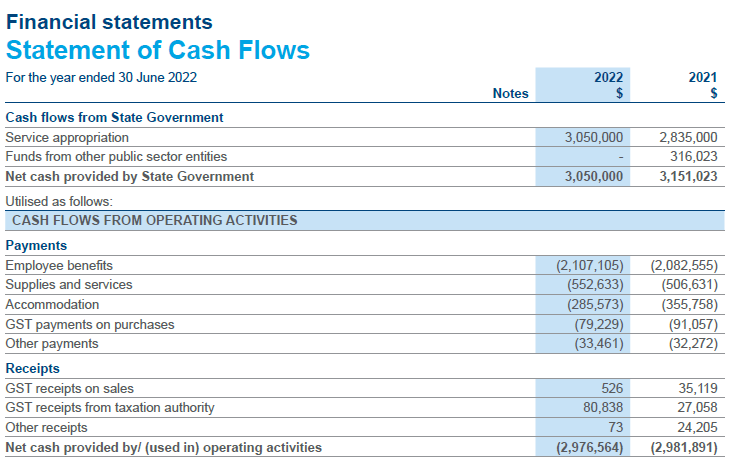Image resolution: width=745 pixels, height=474 pixels.
Task: Select Service appropriation 2022 value 3,050,000
Action: pyautogui.click(x=593, y=137)
